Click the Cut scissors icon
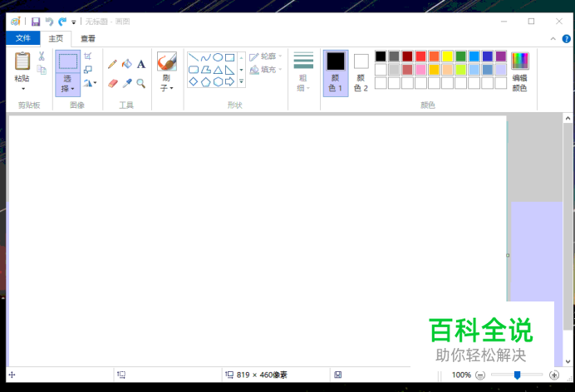 pyautogui.click(x=42, y=56)
